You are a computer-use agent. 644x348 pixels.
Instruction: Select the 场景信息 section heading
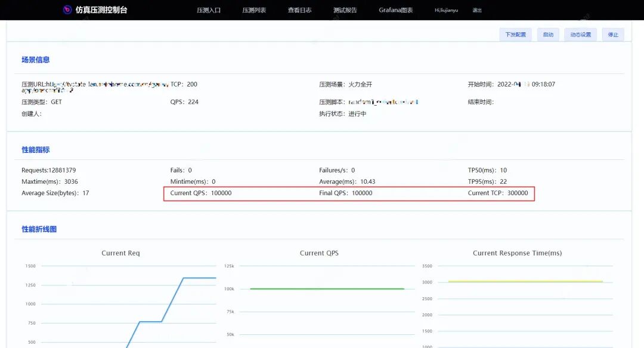[x=35, y=60]
